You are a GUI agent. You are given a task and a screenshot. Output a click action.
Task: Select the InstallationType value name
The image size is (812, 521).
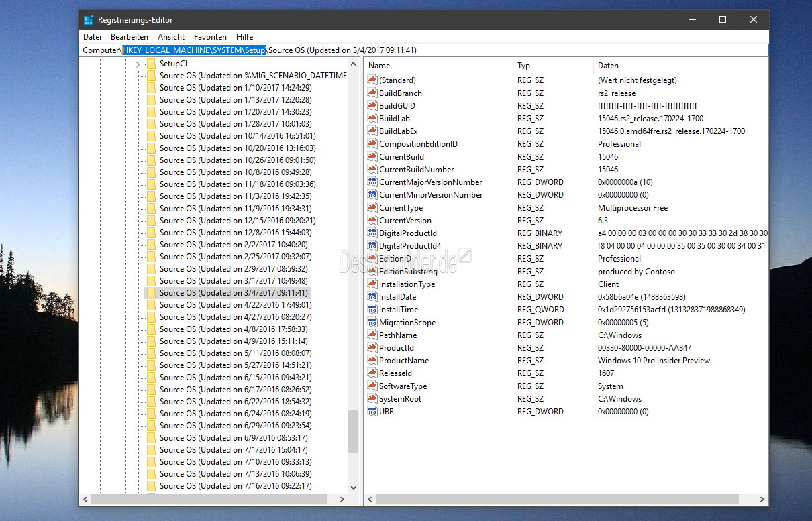[407, 284]
